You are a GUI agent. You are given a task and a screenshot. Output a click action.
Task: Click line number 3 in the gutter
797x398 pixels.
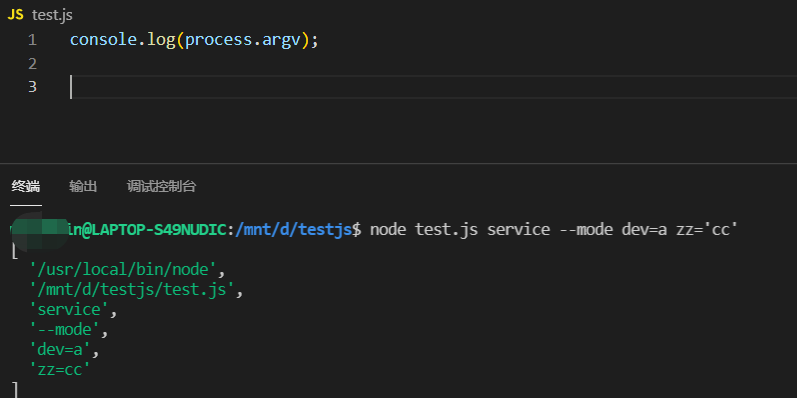[33, 87]
